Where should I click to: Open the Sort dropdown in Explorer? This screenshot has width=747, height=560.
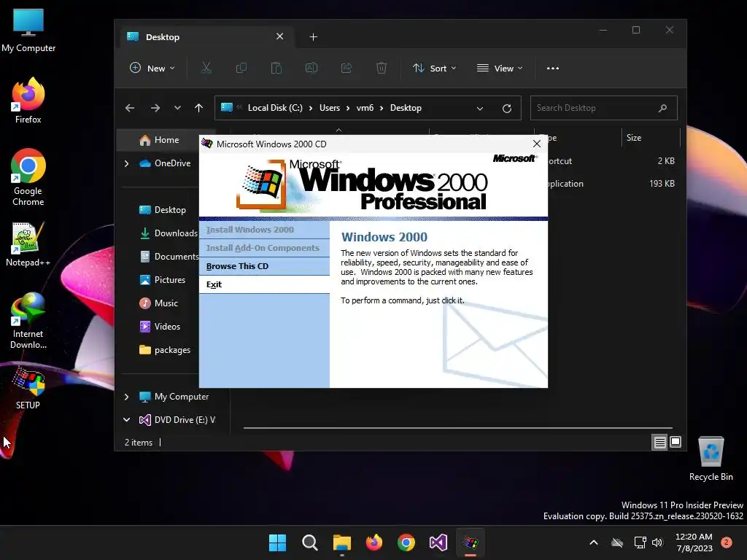pos(435,68)
